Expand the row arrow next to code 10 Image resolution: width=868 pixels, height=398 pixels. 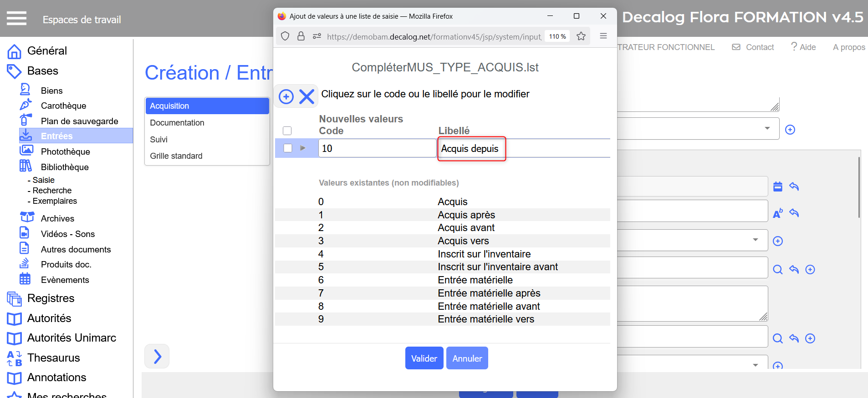point(303,148)
